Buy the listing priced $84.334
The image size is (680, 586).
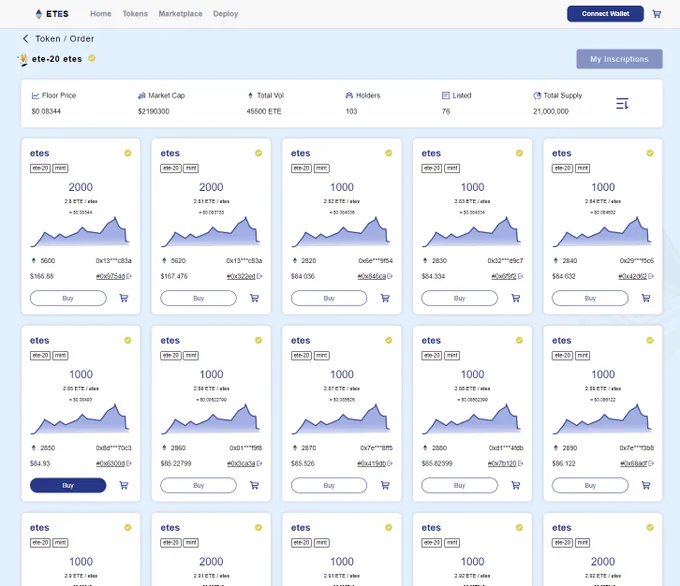click(x=460, y=298)
